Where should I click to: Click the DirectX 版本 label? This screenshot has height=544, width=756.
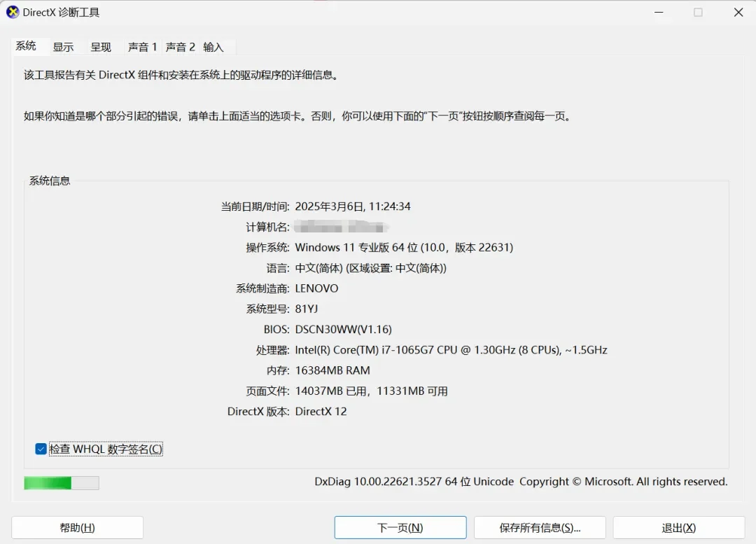258,412
